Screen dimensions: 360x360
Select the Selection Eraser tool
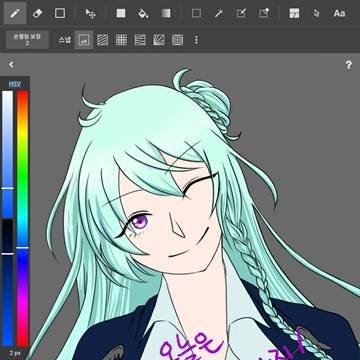coord(264,13)
